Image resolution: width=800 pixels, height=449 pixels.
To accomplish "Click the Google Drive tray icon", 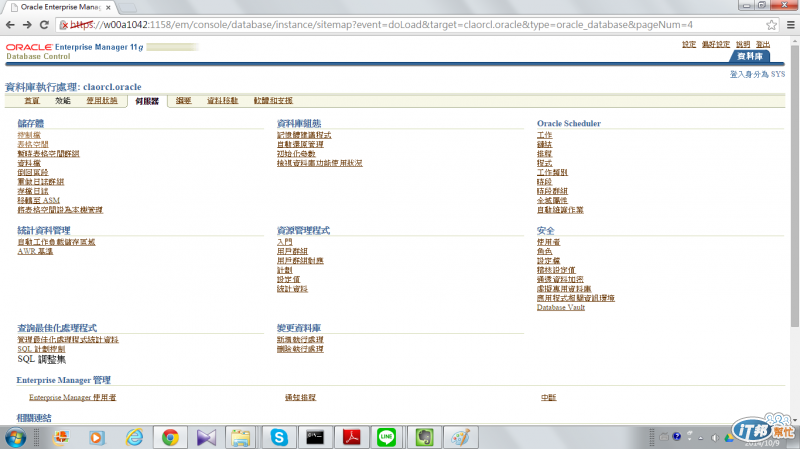I will [x=729, y=438].
